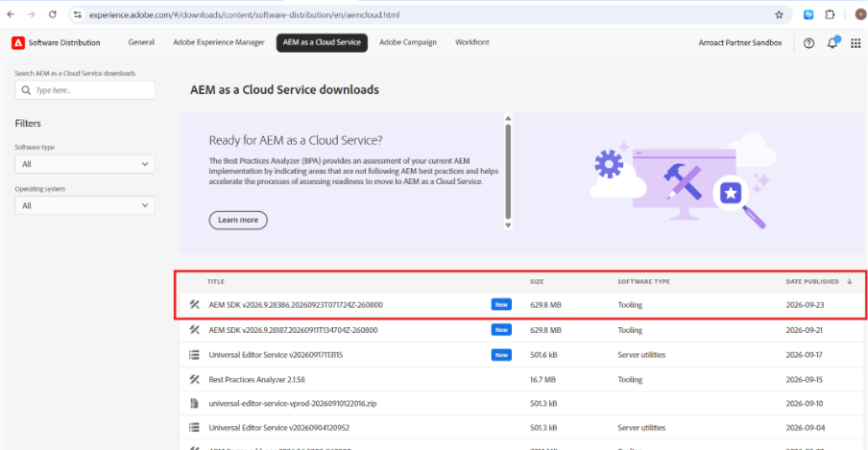Click the Date Published sort arrow
Image resolution: width=868 pixels, height=450 pixels.
point(850,282)
